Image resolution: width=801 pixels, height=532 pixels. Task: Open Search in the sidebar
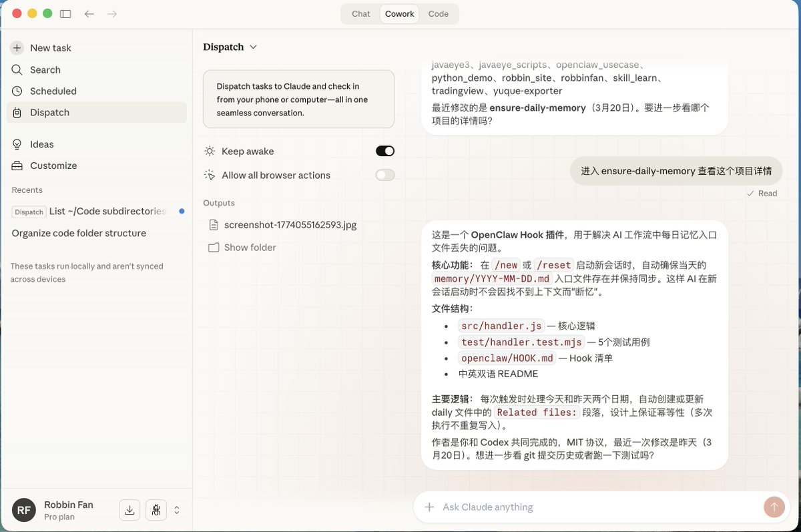point(46,69)
